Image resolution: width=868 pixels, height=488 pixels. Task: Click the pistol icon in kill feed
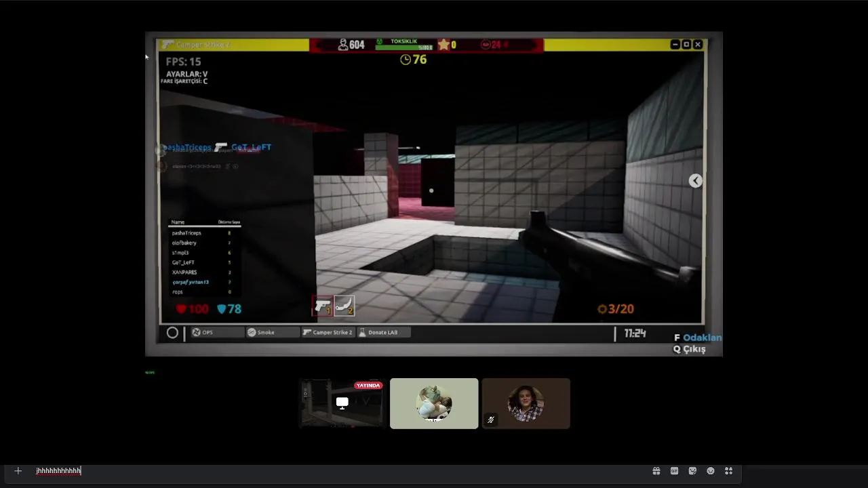(221, 146)
